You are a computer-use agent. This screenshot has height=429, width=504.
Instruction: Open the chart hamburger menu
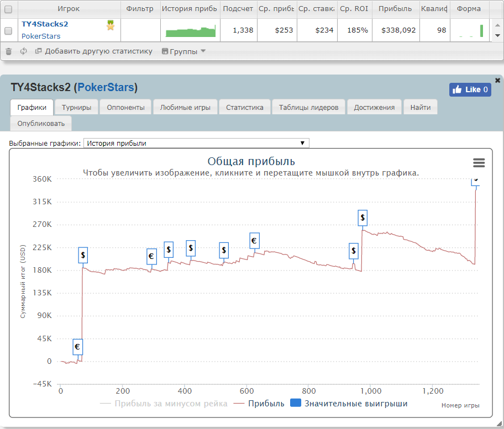479,162
